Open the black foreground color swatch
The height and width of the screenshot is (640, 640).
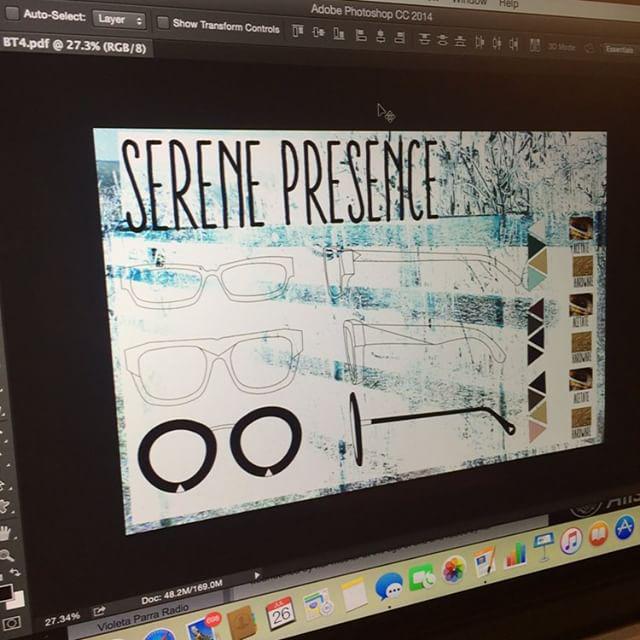(x=5, y=593)
